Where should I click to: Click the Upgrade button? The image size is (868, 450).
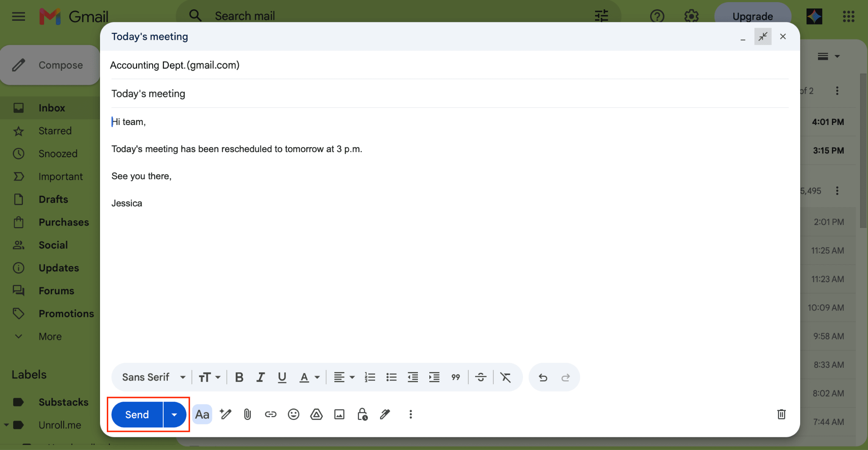(x=753, y=17)
